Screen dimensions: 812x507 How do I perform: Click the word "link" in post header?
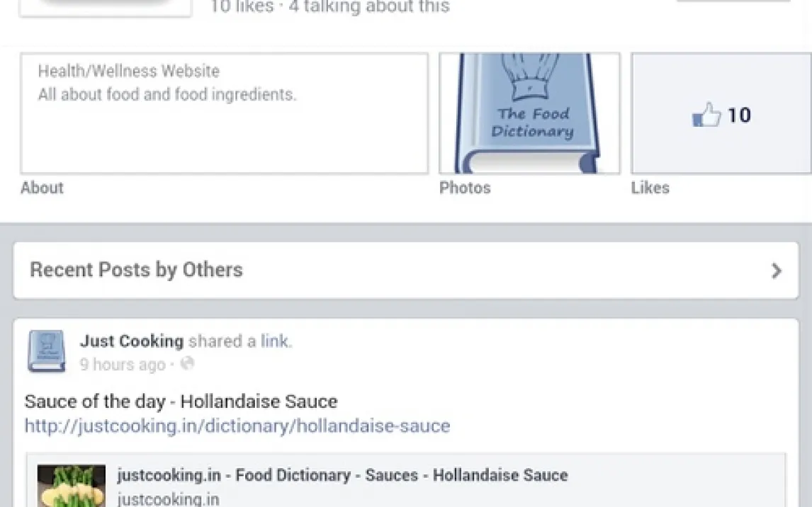274,341
